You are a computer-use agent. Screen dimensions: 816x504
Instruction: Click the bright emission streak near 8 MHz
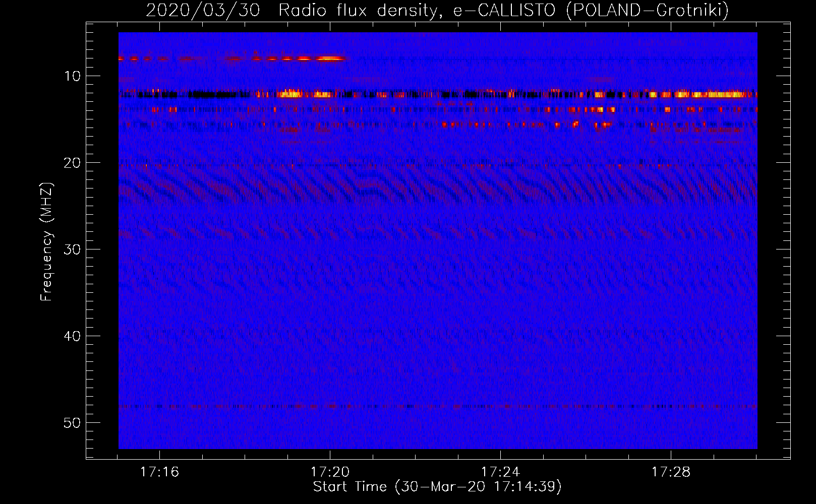(x=330, y=58)
